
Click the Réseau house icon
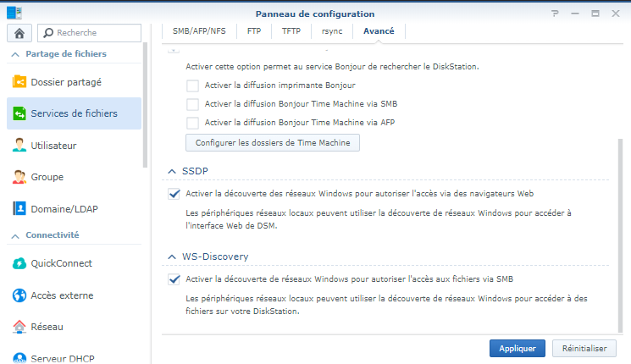tap(19, 326)
